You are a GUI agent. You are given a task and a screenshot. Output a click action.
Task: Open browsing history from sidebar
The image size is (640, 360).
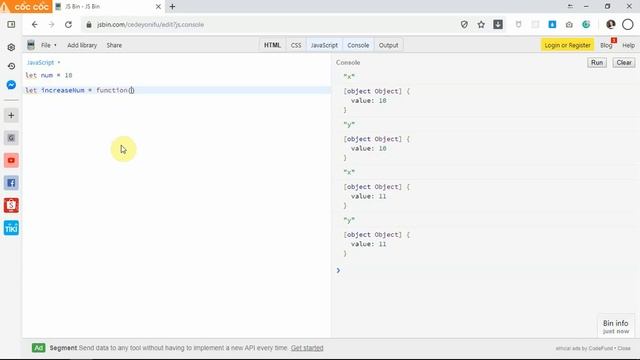[11, 66]
